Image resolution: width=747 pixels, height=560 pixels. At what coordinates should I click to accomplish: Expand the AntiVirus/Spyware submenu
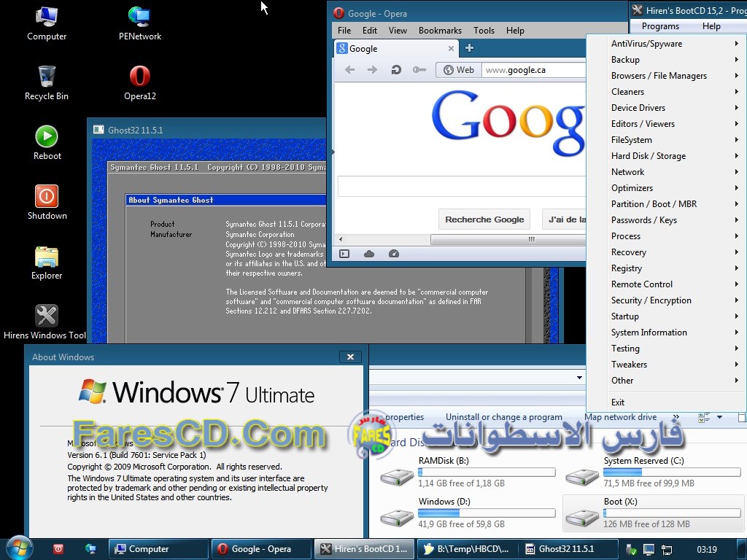click(x=667, y=43)
